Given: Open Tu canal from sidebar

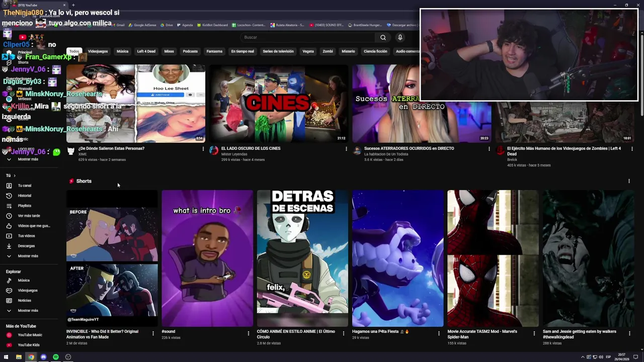Looking at the screenshot, I should click(x=24, y=186).
